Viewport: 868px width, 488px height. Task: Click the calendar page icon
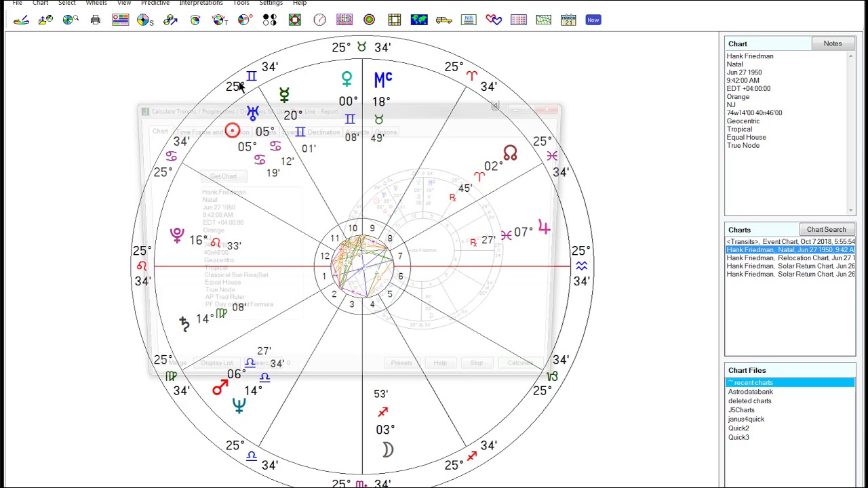tap(568, 20)
